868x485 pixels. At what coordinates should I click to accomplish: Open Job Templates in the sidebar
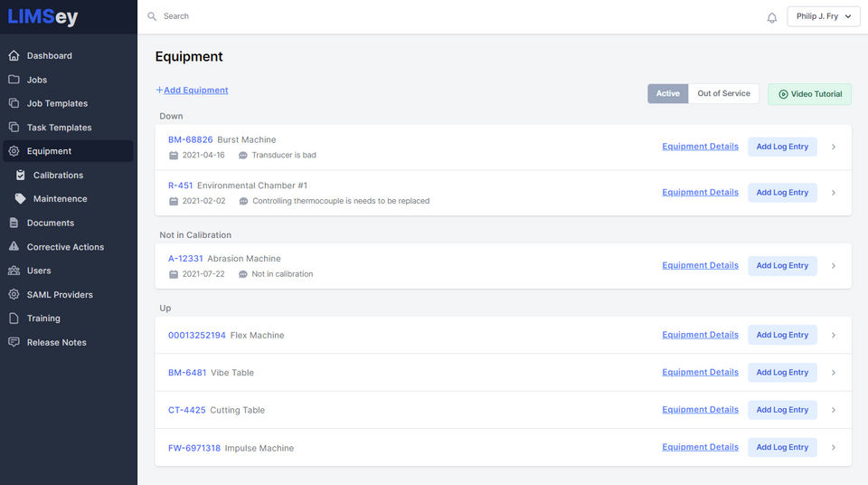tap(57, 104)
